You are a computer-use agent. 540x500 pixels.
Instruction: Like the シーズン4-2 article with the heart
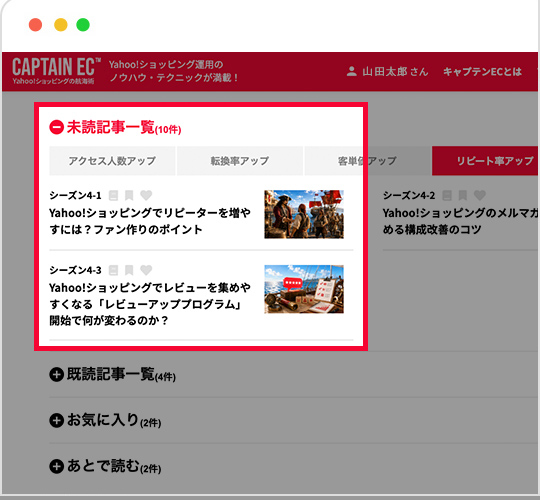[x=480, y=195]
